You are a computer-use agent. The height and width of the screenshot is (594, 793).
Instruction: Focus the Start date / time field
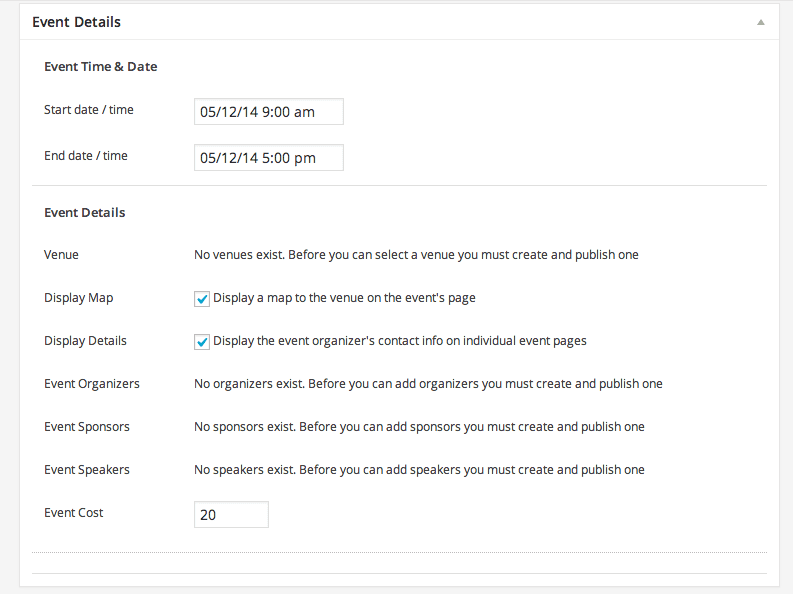pyautogui.click(x=269, y=112)
